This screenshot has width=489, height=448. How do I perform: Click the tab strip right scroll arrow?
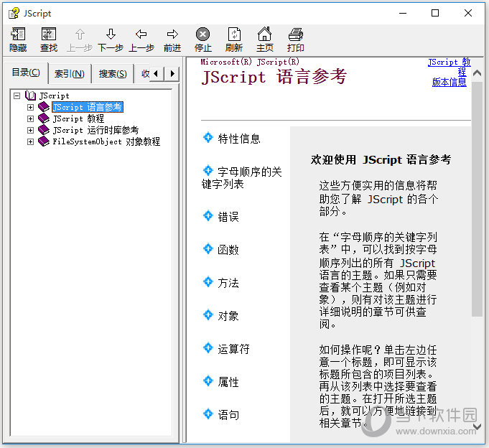coord(172,74)
